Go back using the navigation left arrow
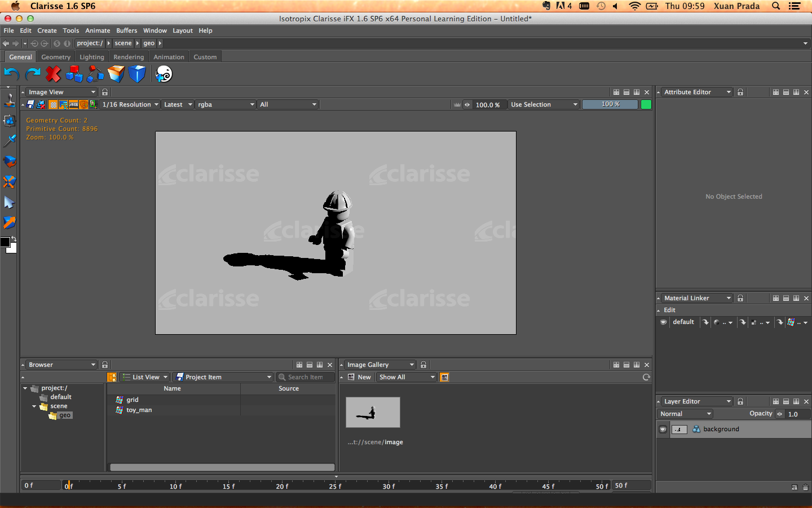The image size is (812, 508). [6, 43]
